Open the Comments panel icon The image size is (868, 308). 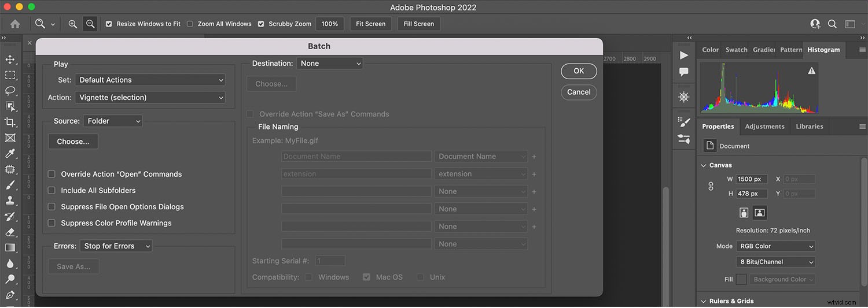tap(684, 72)
